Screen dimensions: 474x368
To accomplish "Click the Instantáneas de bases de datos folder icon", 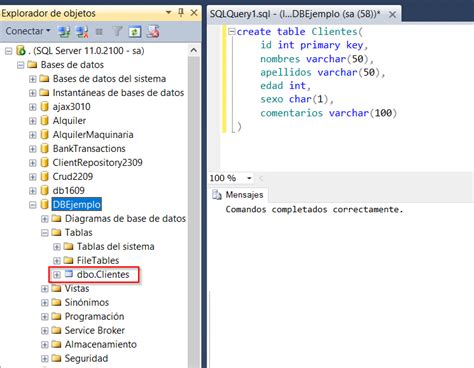I will point(44,92).
